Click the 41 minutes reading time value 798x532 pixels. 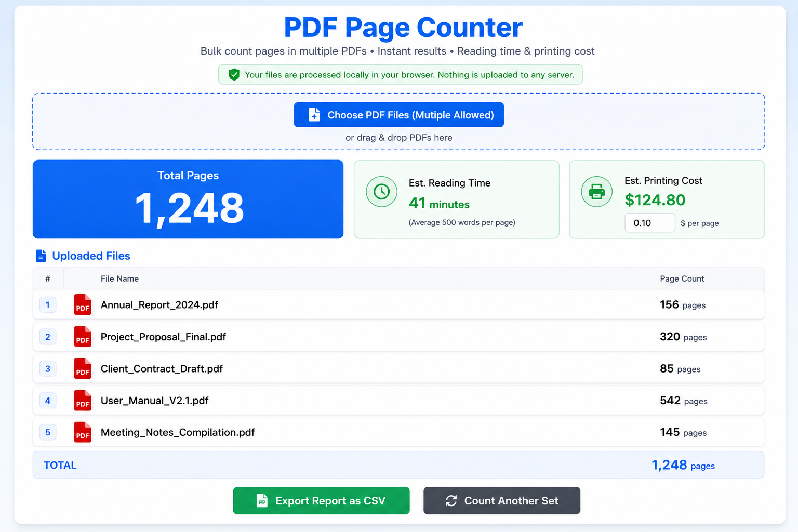click(x=439, y=204)
